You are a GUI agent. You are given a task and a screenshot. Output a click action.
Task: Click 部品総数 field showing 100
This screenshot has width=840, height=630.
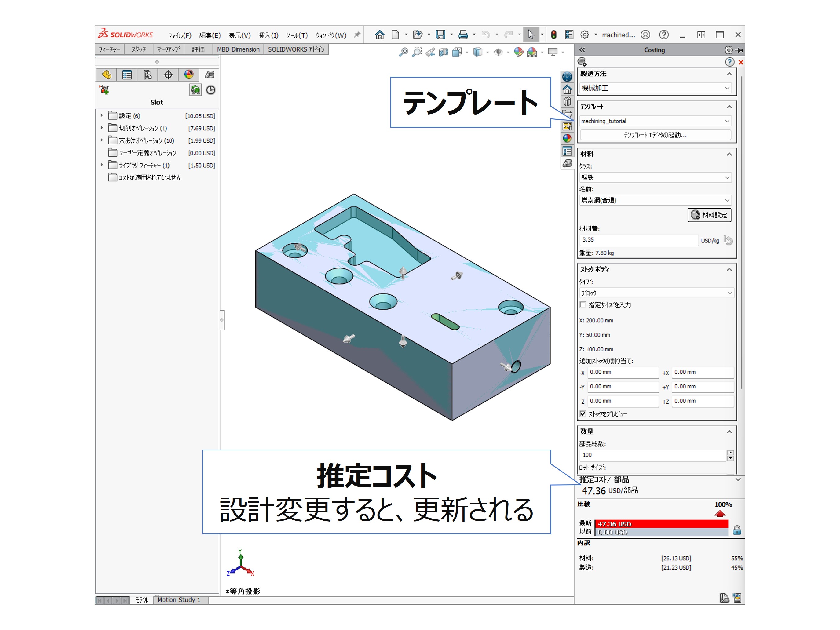coord(653,455)
